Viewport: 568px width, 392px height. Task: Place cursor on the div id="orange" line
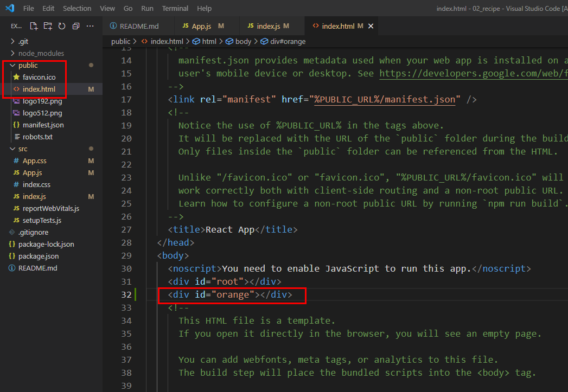230,294
